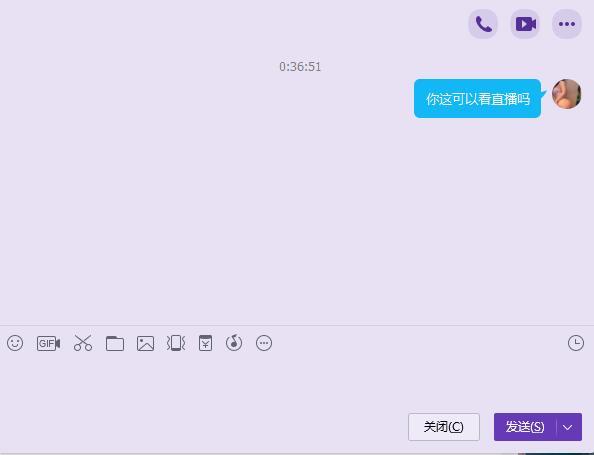Focus the message input text area
This screenshot has width=594, height=455.
[297, 383]
